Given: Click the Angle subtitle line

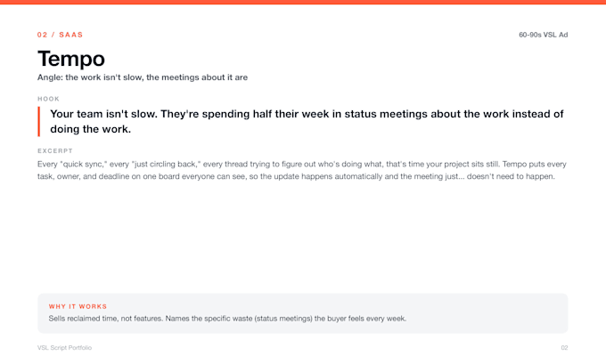Looking at the screenshot, I should [143, 77].
